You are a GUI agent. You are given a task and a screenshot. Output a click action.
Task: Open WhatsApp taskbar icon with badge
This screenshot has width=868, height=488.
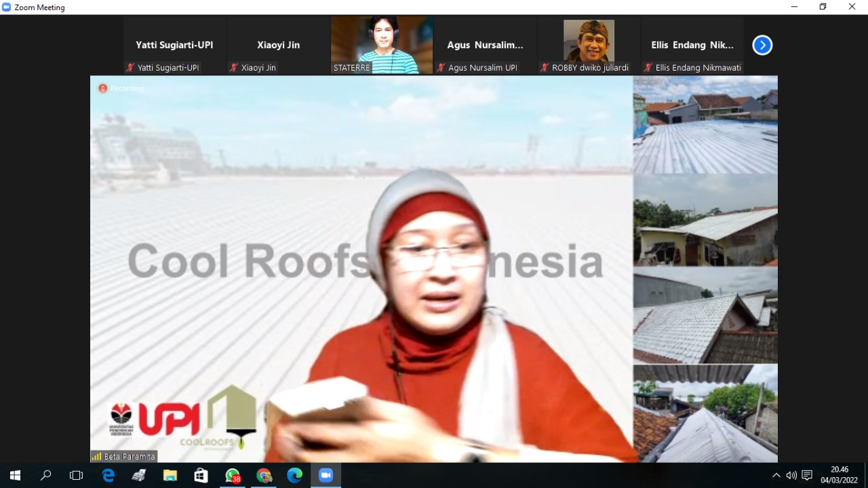click(x=232, y=475)
